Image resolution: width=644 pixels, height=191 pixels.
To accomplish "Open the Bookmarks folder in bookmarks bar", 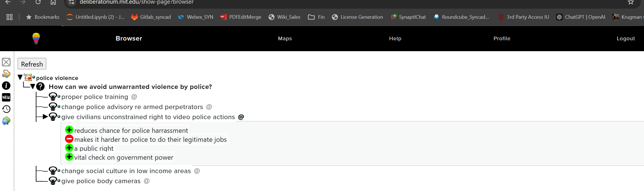I will [43, 17].
